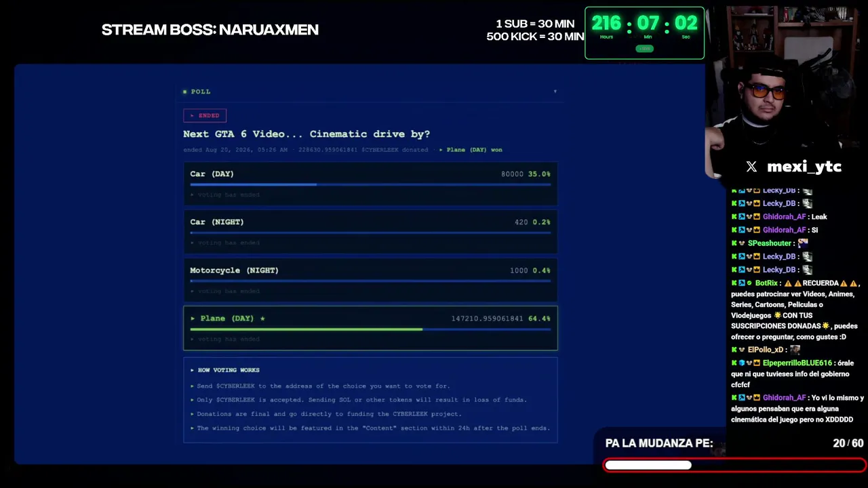868x488 pixels.
Task: Click the star icon next to Plane (DAY)
Action: (x=262, y=318)
